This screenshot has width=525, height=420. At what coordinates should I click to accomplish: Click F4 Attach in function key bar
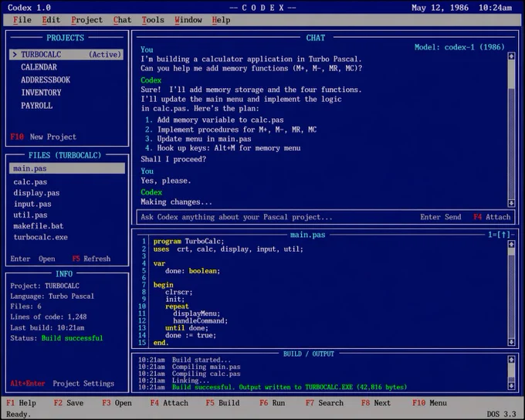click(169, 403)
